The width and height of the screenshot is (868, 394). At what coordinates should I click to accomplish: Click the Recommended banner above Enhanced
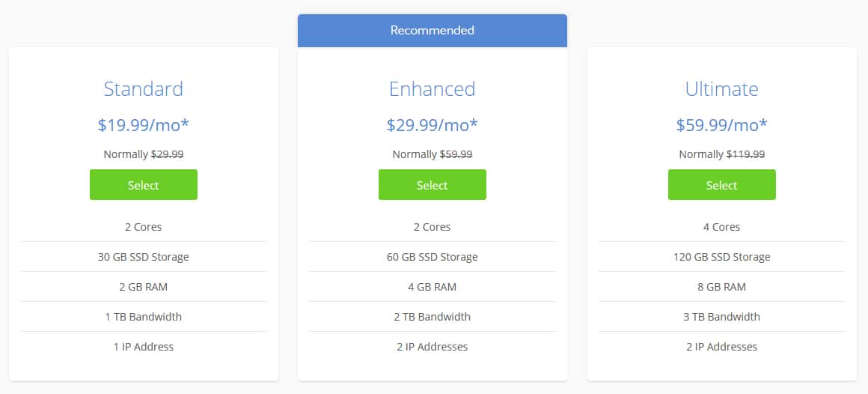tap(433, 31)
